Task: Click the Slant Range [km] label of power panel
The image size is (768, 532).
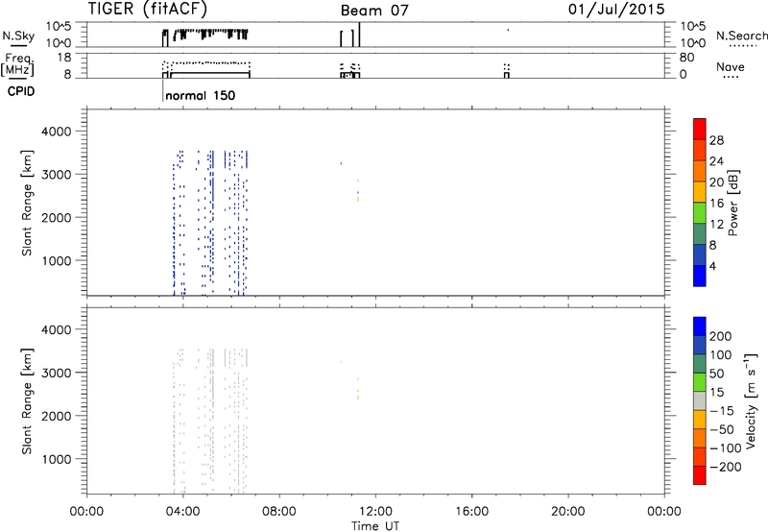Action: coord(27,203)
